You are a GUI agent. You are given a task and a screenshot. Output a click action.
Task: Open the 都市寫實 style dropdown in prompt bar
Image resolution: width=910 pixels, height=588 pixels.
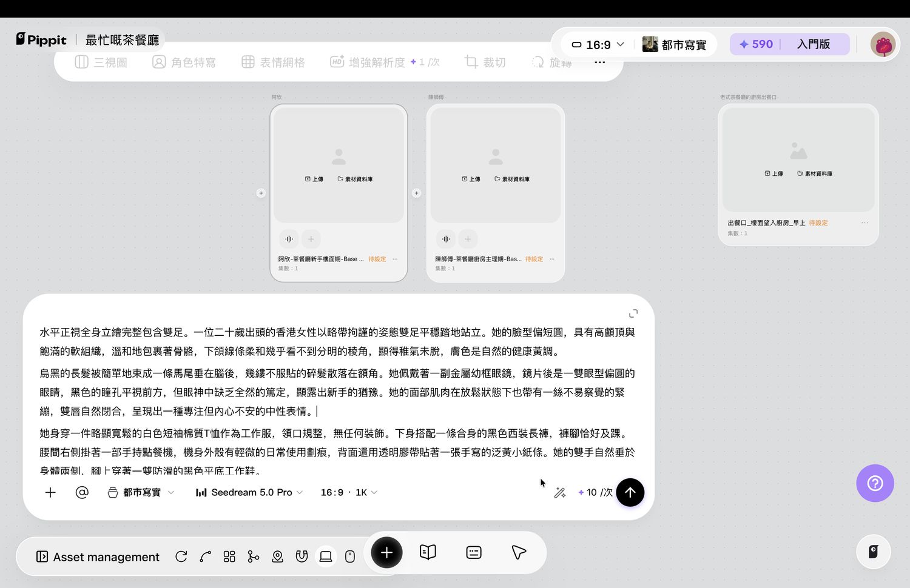point(141,492)
